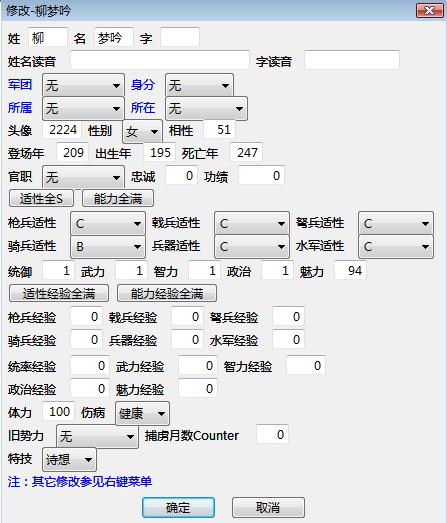Open 骑兵适性 dropdown showing B
This screenshot has height=523, width=447.
click(108, 247)
